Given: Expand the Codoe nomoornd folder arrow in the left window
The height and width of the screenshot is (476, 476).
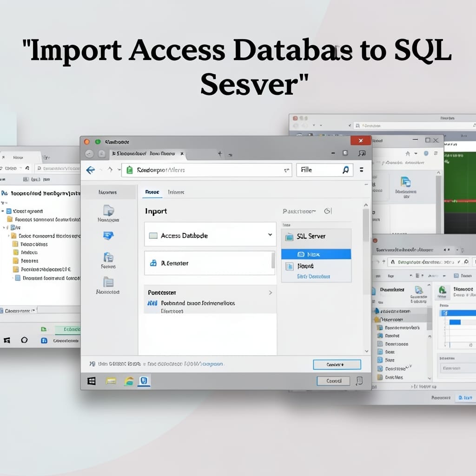Looking at the screenshot, I should click(x=8, y=236).
